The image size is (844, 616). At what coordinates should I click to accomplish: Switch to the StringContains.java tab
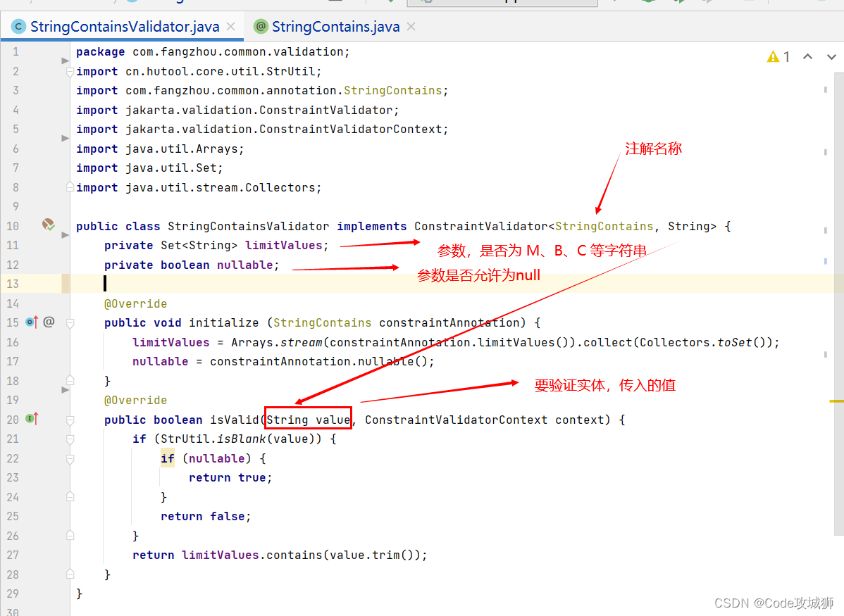(335, 27)
